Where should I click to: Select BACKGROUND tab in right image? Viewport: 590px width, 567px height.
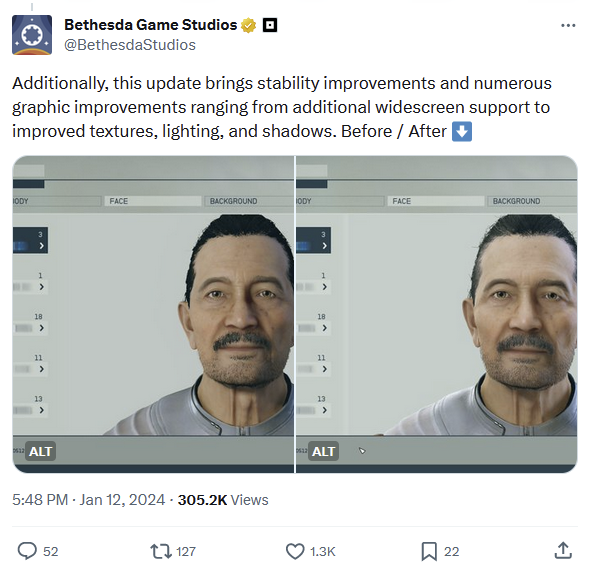[532, 201]
